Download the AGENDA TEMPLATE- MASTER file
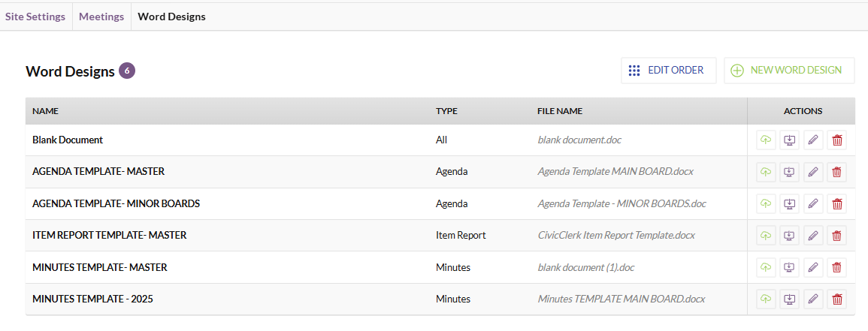Screen dimensions: 868x331 (x=790, y=173)
